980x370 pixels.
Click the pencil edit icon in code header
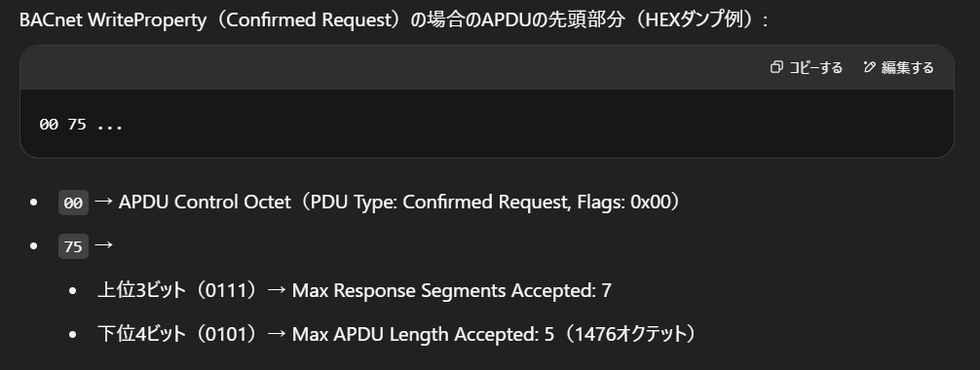[x=869, y=67]
